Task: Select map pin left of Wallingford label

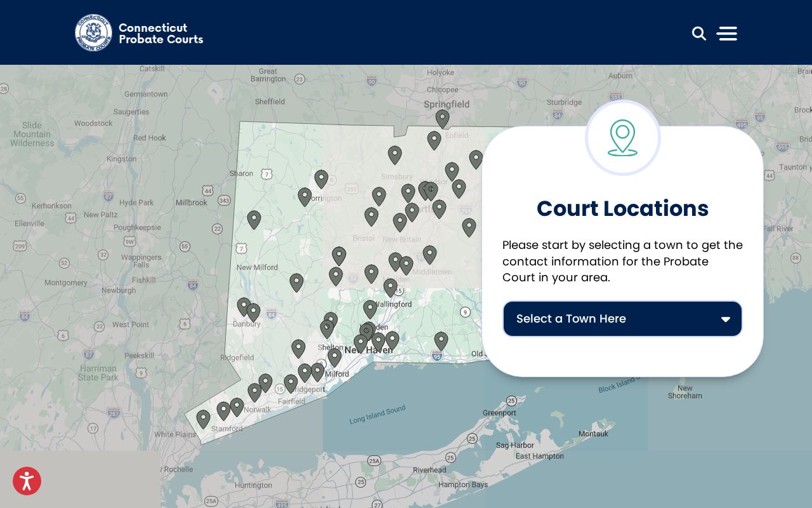Action: click(x=370, y=309)
